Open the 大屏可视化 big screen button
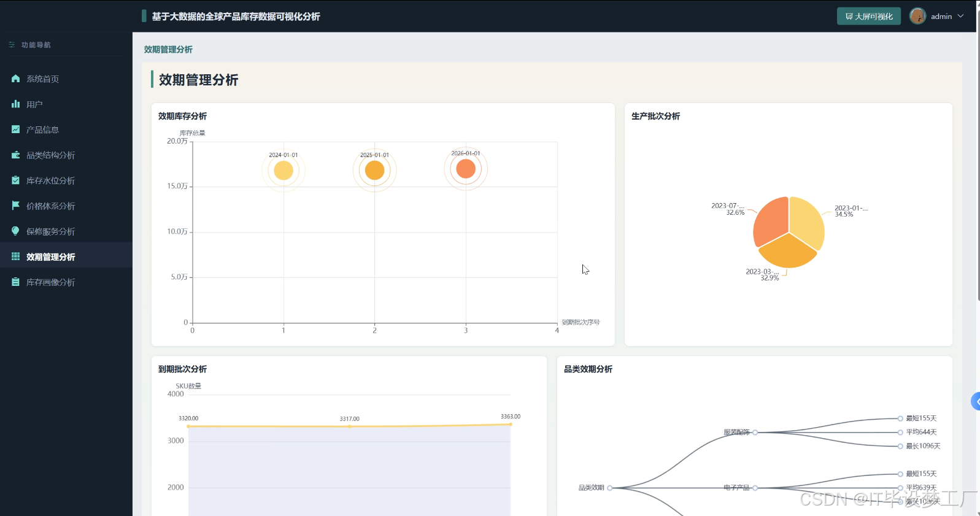The image size is (980, 516). (x=868, y=17)
